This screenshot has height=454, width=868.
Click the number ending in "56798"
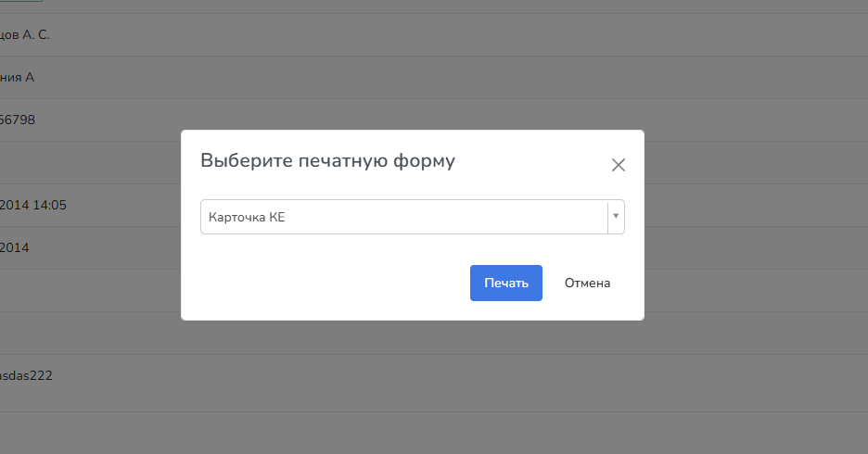coord(17,120)
